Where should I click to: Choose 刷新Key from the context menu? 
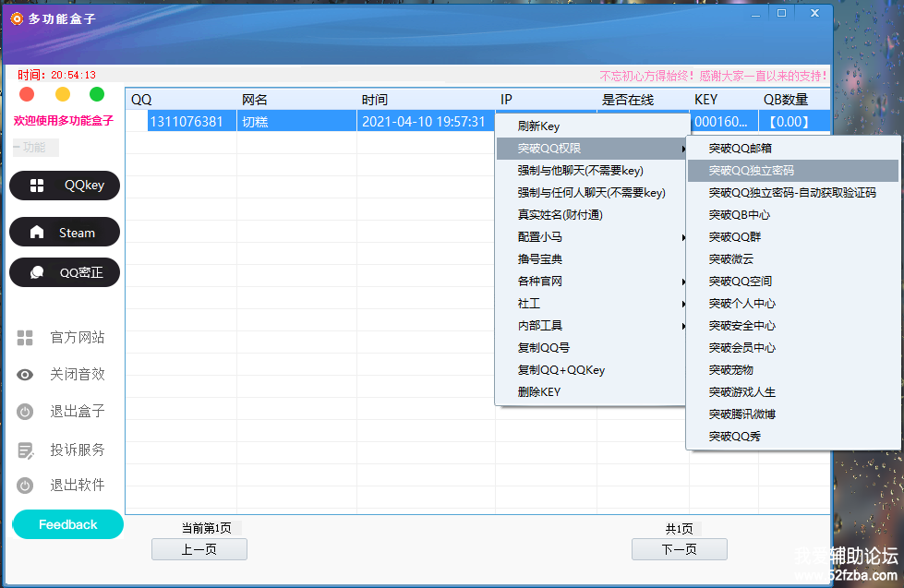(591, 126)
